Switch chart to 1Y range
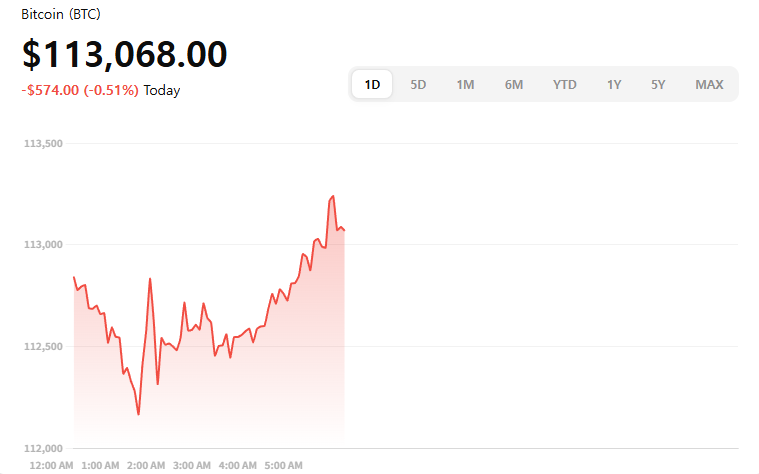This screenshot has width=759, height=474. (x=614, y=85)
